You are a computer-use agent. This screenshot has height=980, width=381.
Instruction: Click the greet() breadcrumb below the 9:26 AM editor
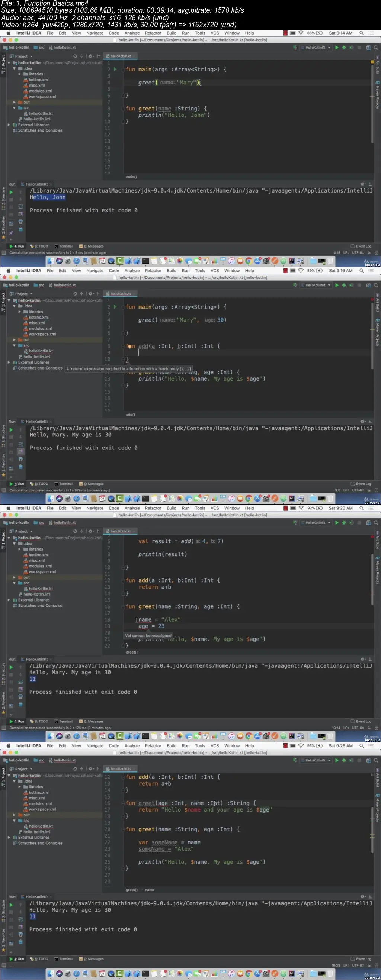pyautogui.click(x=132, y=889)
